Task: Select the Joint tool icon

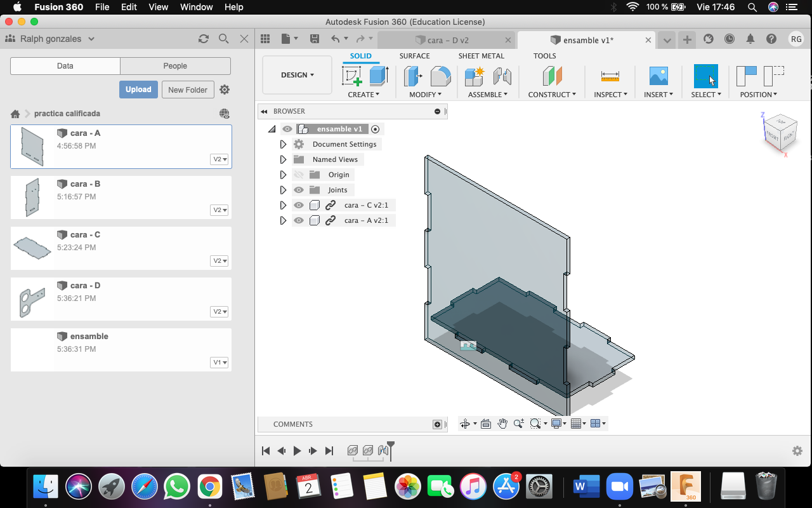Action: tap(502, 76)
